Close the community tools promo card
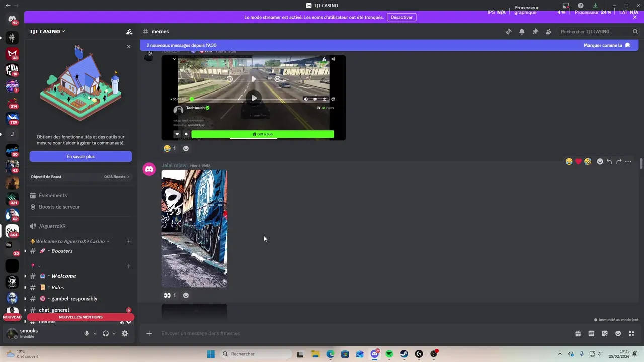This screenshot has height=362, width=644. point(129,46)
